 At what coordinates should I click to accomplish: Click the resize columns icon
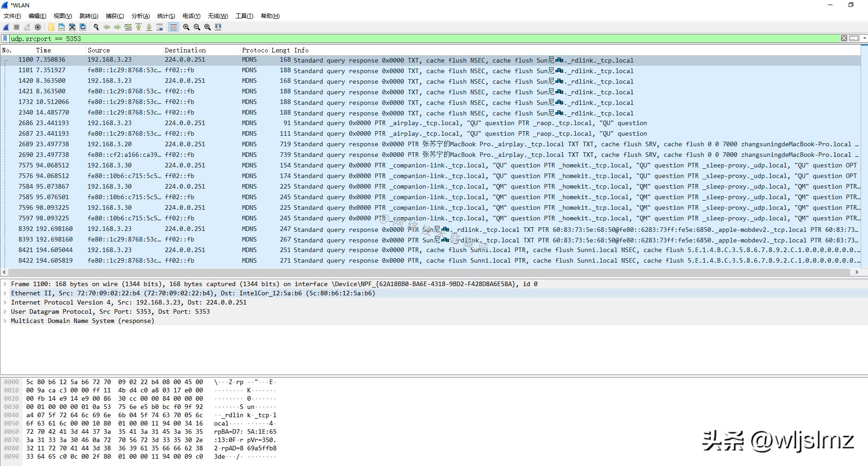click(x=218, y=27)
